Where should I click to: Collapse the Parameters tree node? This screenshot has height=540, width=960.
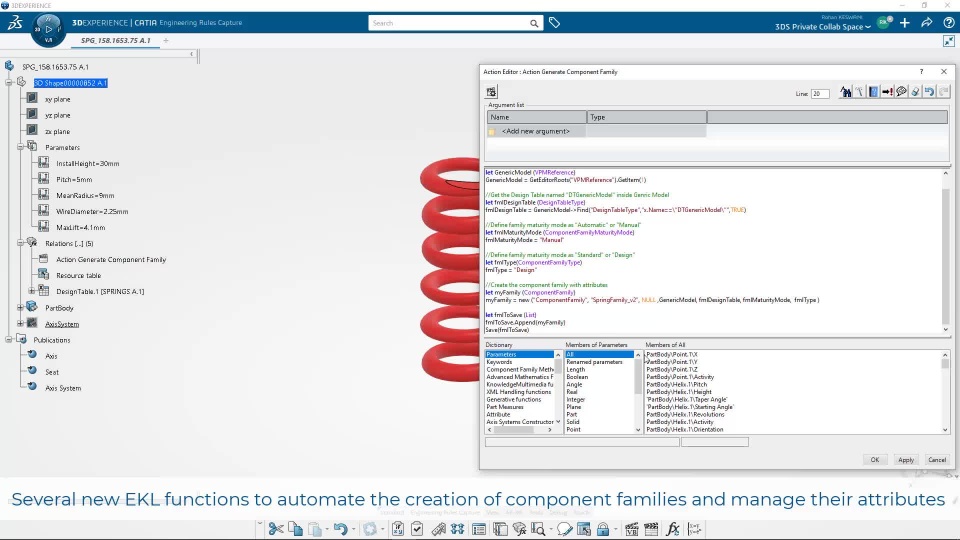click(20, 147)
